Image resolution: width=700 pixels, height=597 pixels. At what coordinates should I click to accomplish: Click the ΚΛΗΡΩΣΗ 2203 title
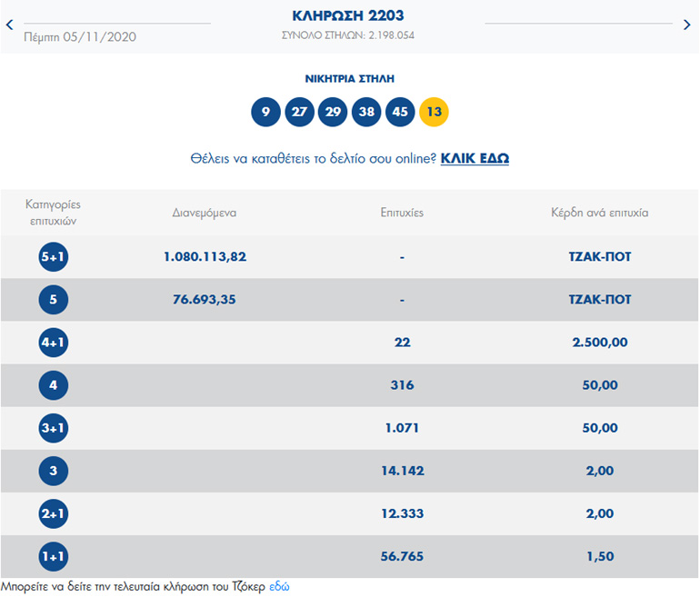(348, 15)
